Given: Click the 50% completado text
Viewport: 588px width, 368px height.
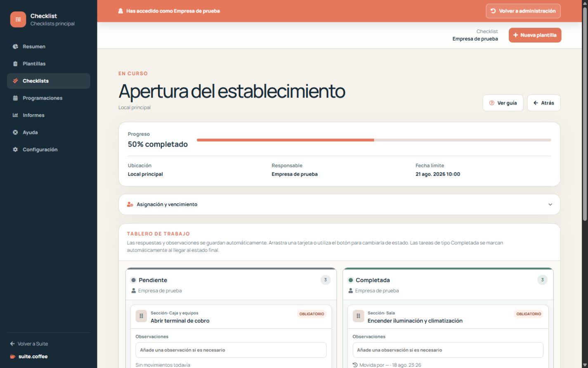Looking at the screenshot, I should point(158,144).
